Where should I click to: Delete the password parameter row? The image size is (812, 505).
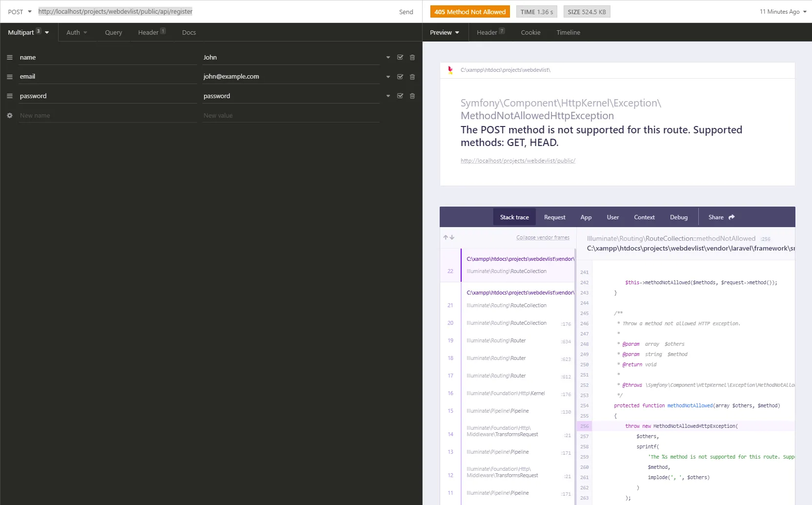tap(412, 96)
